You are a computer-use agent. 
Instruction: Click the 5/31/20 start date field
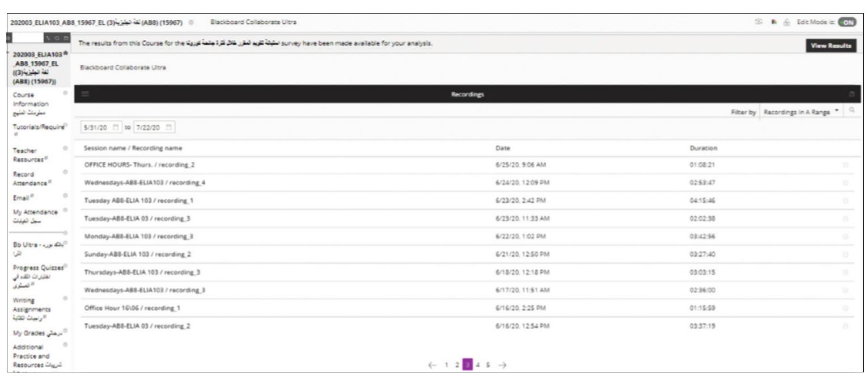96,126
